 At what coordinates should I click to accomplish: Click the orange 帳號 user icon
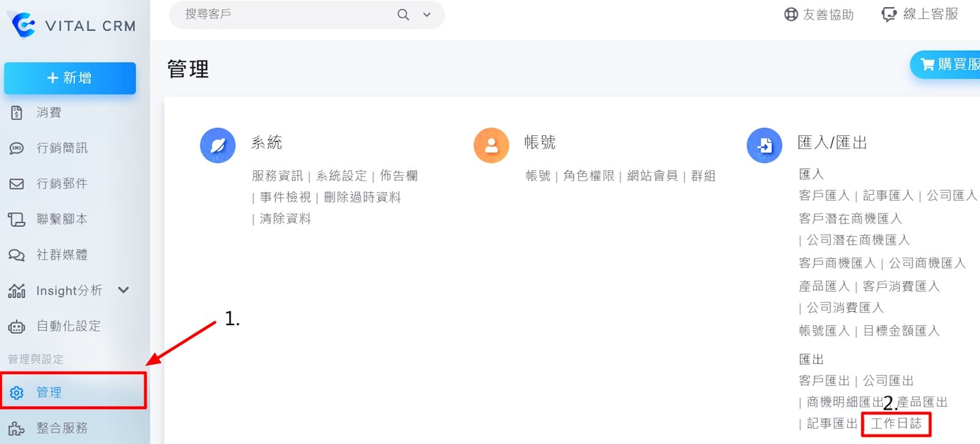pos(491,145)
